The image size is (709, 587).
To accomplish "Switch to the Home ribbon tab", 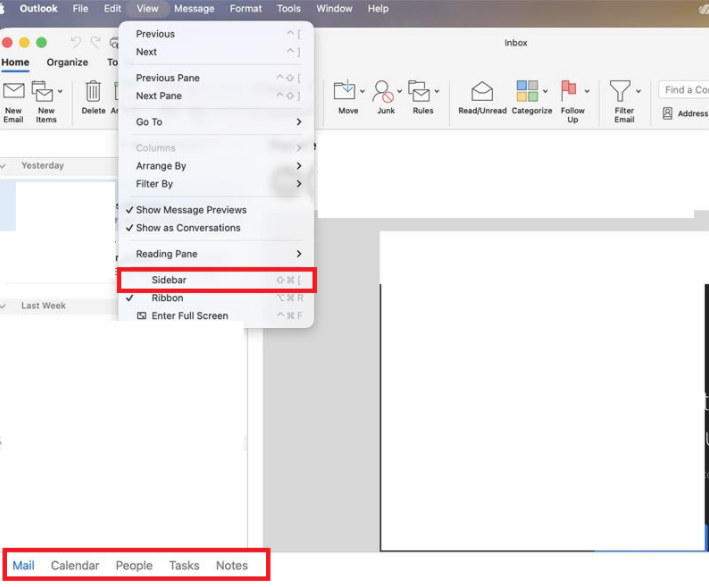I will click(15, 62).
